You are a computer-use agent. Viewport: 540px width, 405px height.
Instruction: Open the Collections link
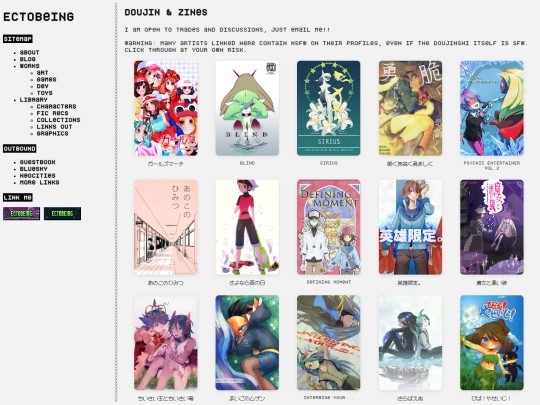58,120
